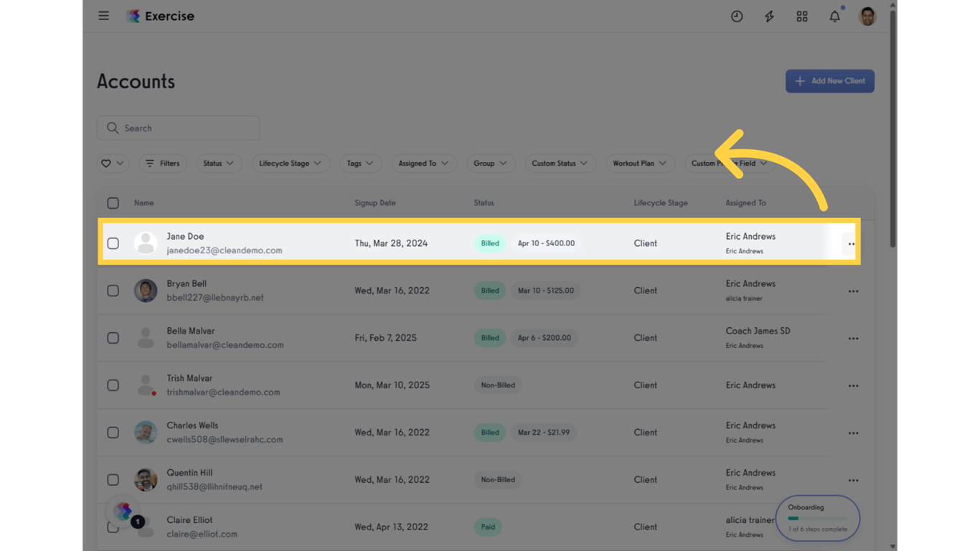Open the three-dot menu on Jane Doe's row
The width and height of the screenshot is (980, 551).
[851, 243]
